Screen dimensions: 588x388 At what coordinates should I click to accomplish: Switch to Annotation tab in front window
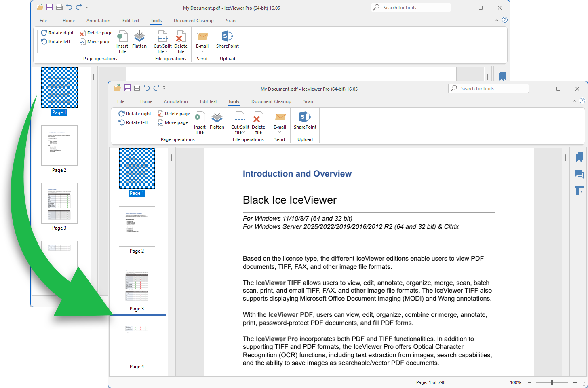tap(176, 101)
